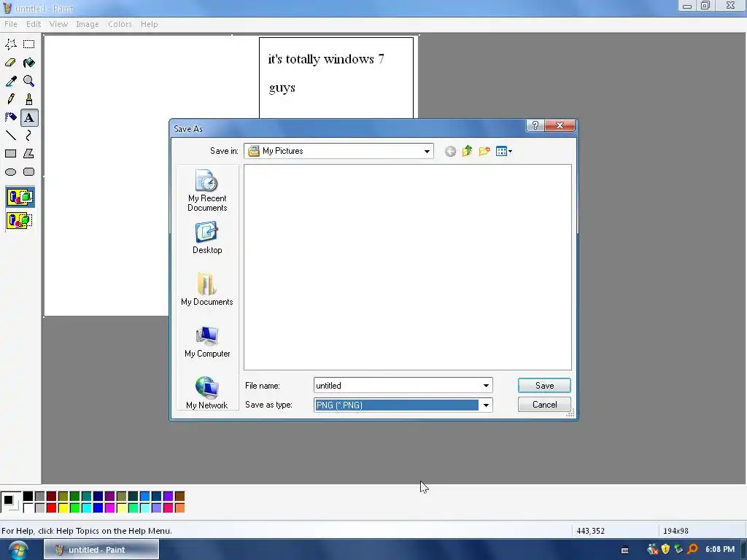Viewport: 747px width, 560px height.
Task: Open the Image menu
Action: point(88,24)
